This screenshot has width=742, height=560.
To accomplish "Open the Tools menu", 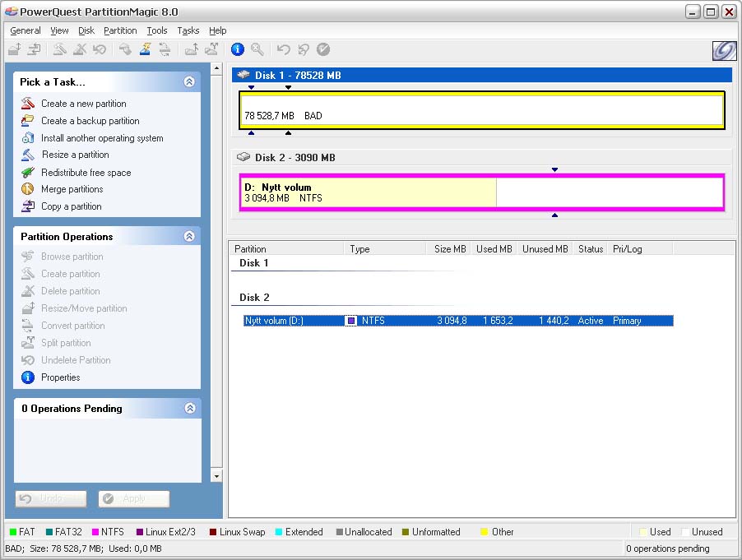I will (156, 30).
